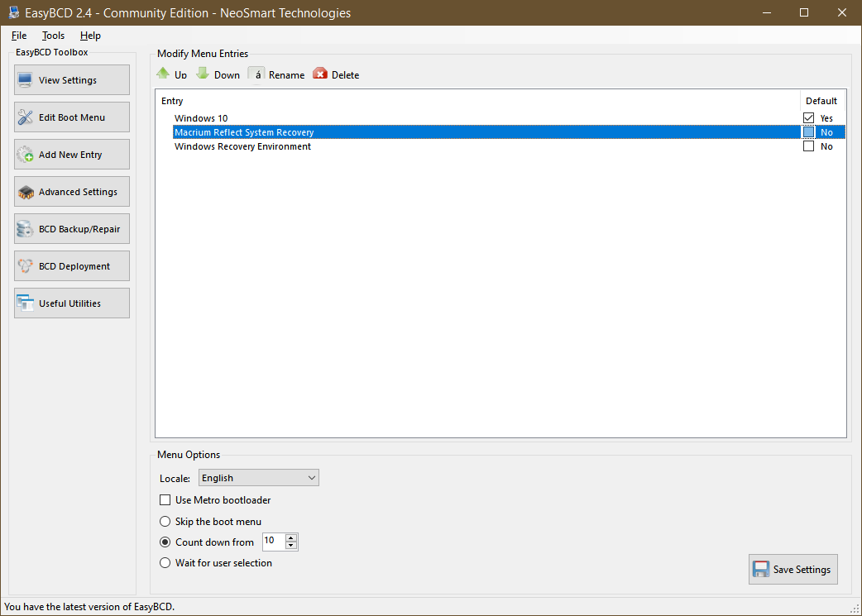Click the floppy disk Save icon

coord(761,570)
